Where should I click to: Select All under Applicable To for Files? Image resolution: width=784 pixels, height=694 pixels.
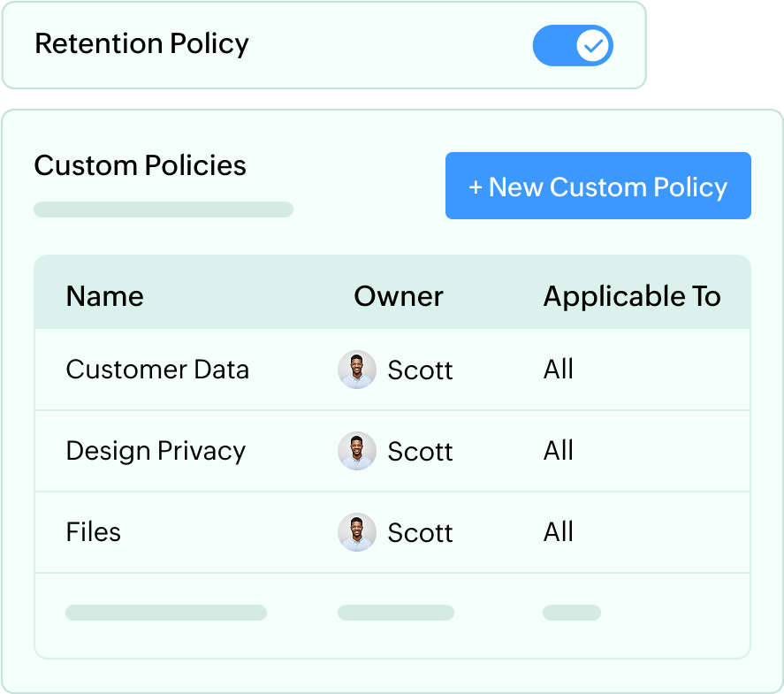pyautogui.click(x=559, y=532)
